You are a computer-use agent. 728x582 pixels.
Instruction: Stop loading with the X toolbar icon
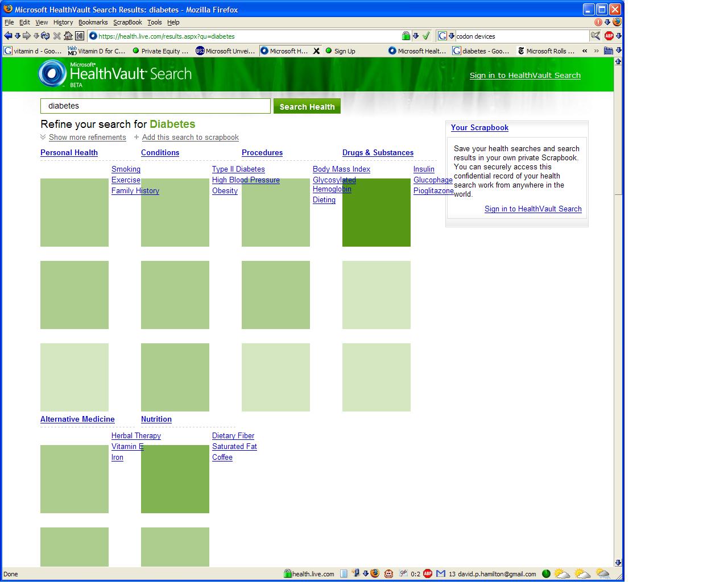tap(57, 36)
